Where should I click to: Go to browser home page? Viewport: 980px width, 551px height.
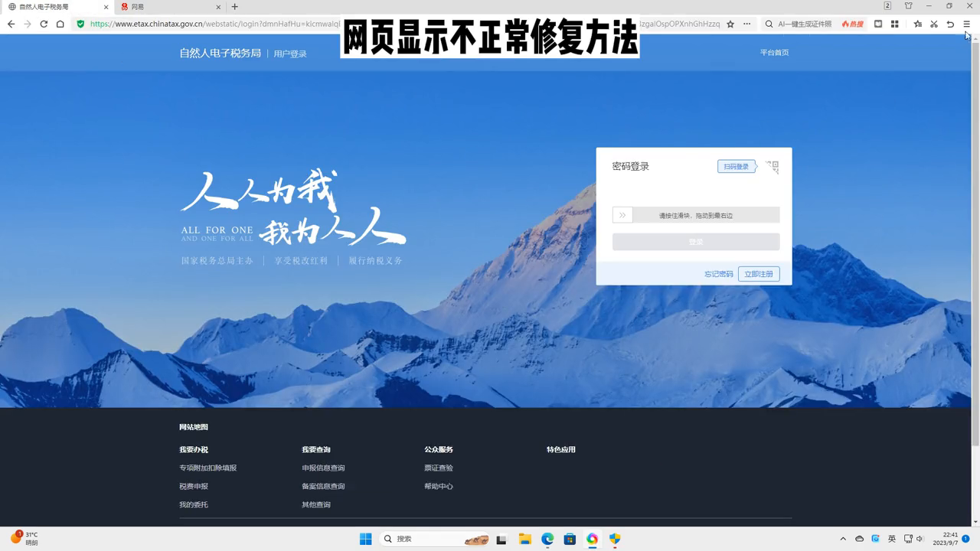point(60,24)
